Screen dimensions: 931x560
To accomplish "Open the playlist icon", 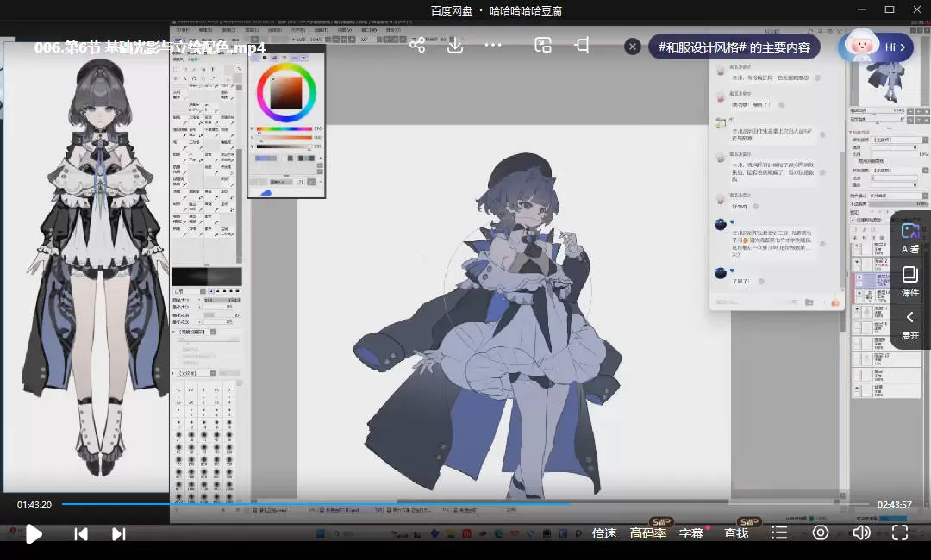I will coord(779,532).
